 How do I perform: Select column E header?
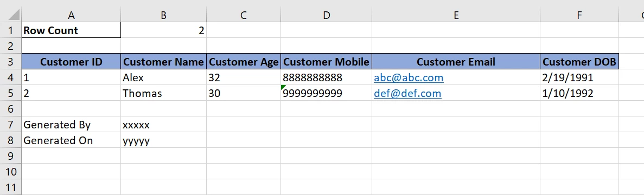click(456, 15)
